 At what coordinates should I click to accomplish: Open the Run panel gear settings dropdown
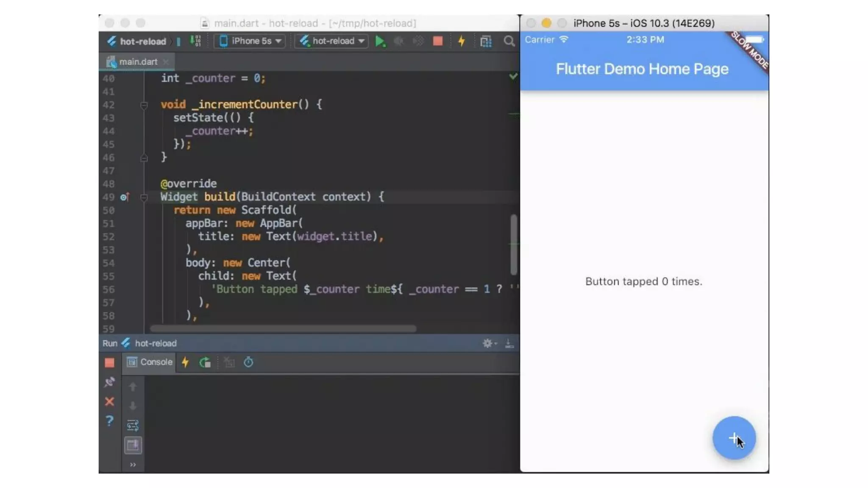(x=489, y=344)
